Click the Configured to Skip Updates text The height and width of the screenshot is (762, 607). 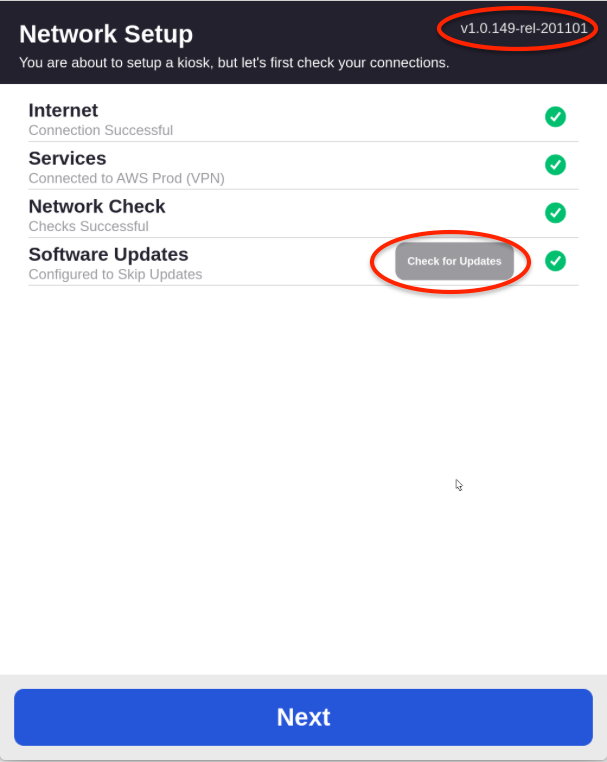click(115, 274)
